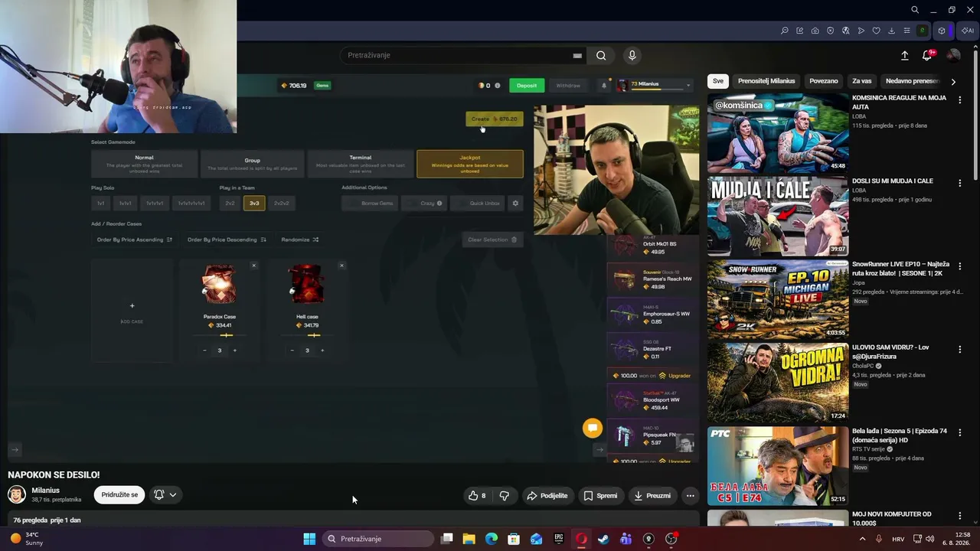Click the browser find-in-page magnifier icon
980x551 pixels.
coord(784,31)
